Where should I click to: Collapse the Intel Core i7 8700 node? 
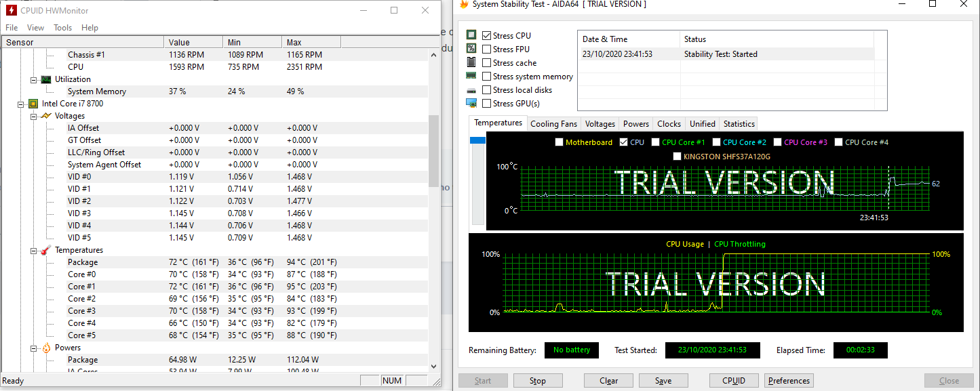pos(22,104)
